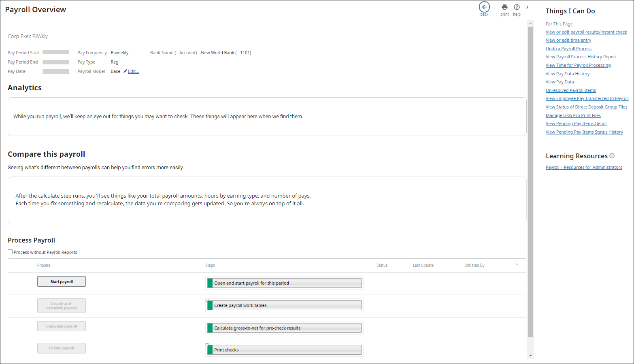634x364 pixels.
Task: Click the Calculate payroll button
Action: pyautogui.click(x=62, y=326)
